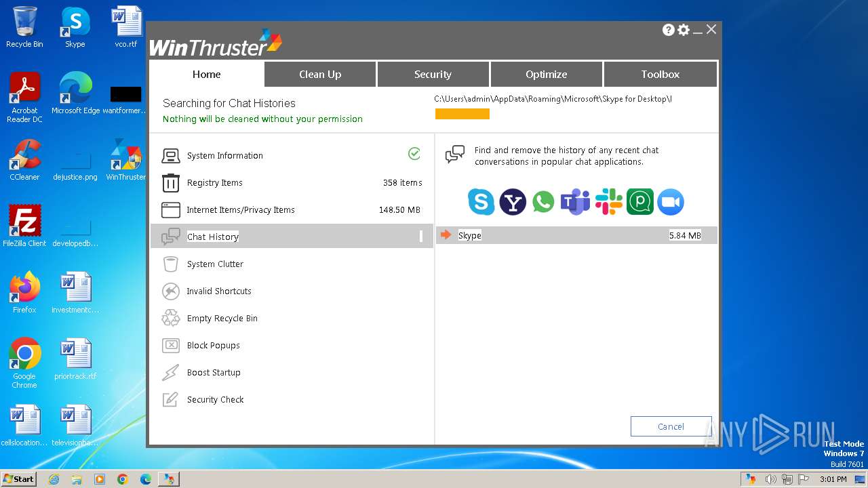This screenshot has height=488, width=868.
Task: Click the Zoom logo
Action: coord(671,202)
